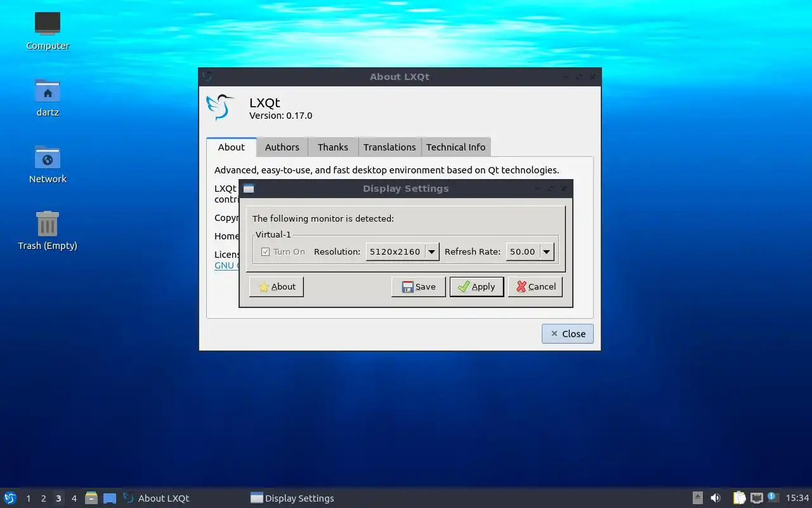Save the display configuration

(419, 286)
